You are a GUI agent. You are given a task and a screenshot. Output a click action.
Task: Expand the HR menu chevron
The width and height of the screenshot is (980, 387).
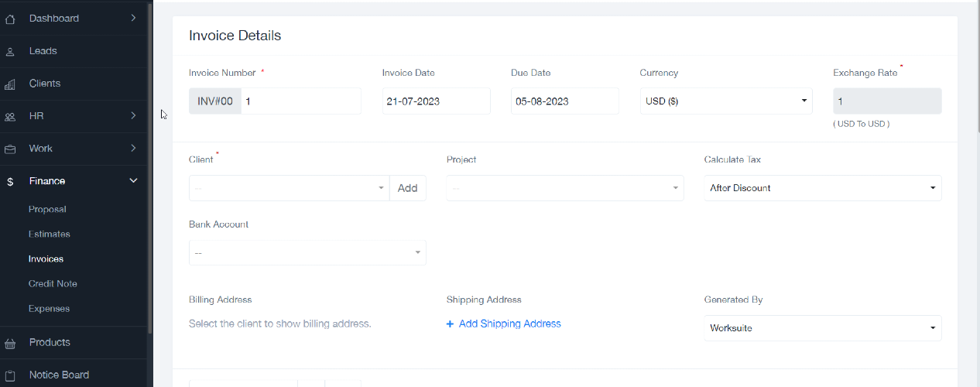pyautogui.click(x=133, y=115)
